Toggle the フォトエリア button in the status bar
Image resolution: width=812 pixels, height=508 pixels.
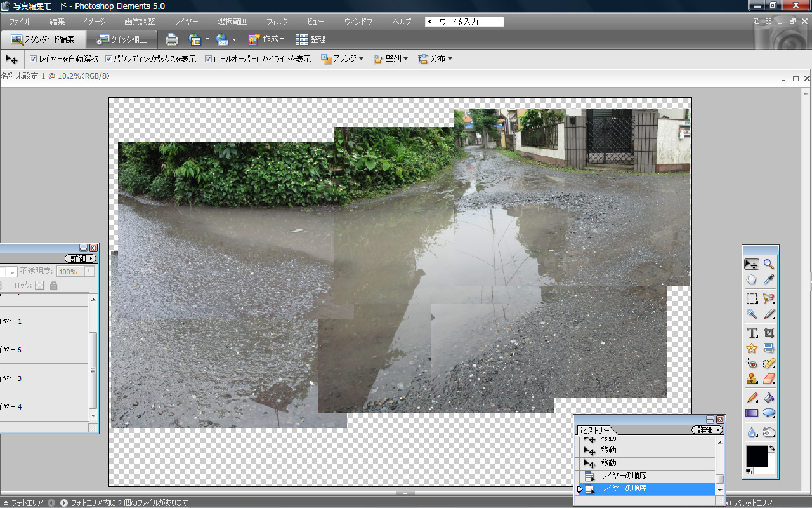tap(23, 503)
